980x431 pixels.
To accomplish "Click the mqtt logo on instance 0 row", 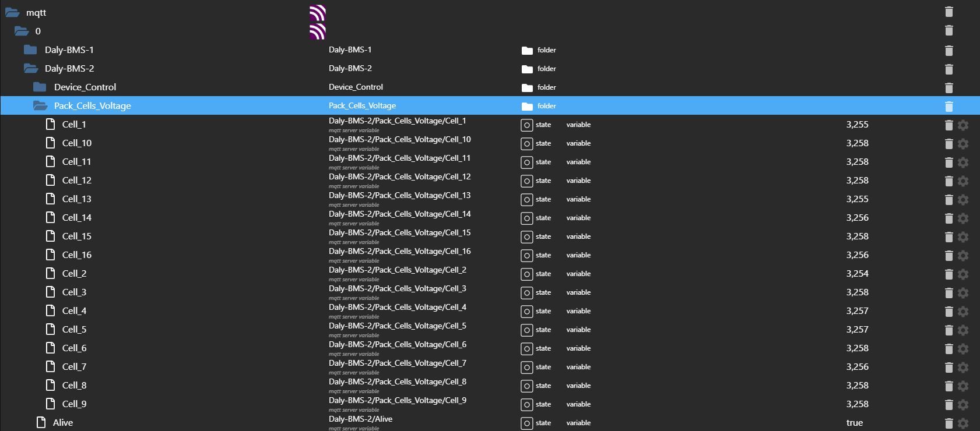I will click(x=317, y=31).
